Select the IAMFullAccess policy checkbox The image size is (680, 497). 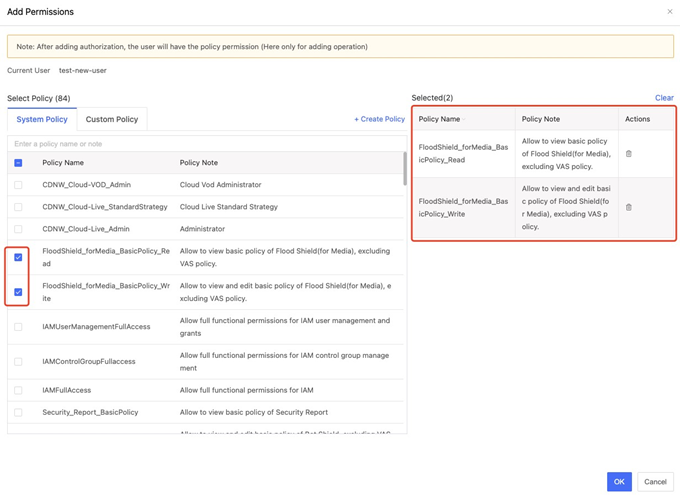18,390
